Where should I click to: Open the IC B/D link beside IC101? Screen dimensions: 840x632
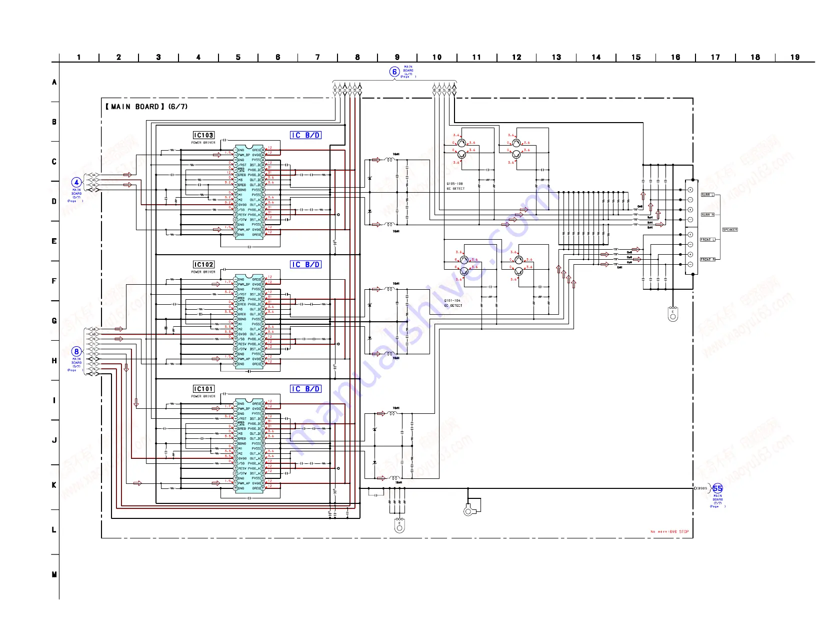coord(305,389)
